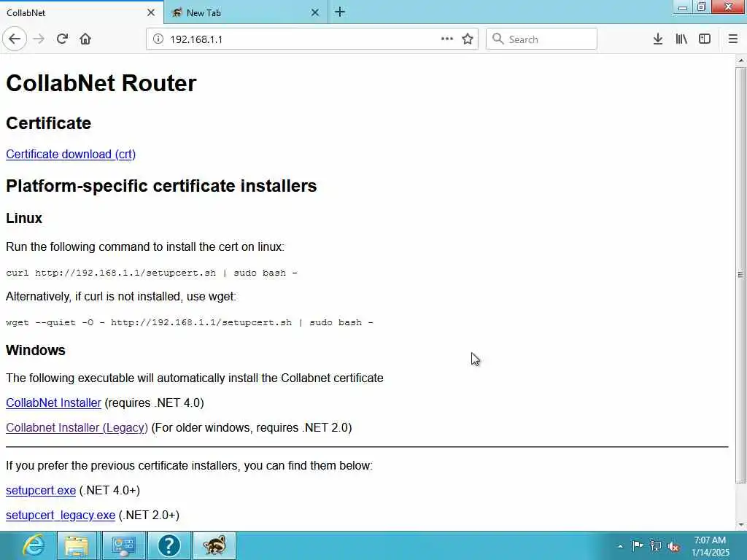Show hidden system tray icons
This screenshot has height=560, width=747.
[620, 546]
